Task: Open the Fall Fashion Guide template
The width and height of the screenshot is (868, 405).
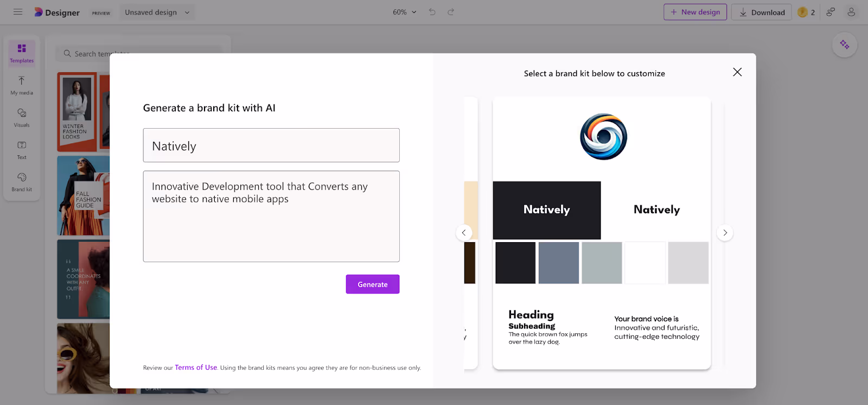Action: [x=84, y=196]
